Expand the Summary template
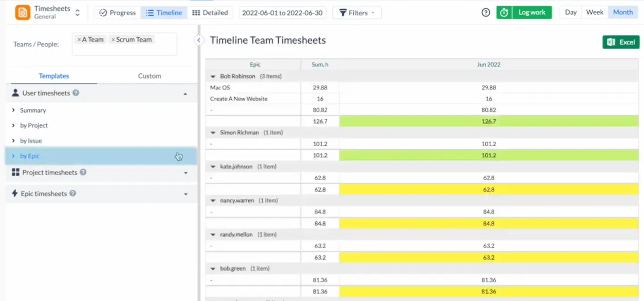Image resolution: width=644 pixels, height=301 pixels. click(13, 110)
